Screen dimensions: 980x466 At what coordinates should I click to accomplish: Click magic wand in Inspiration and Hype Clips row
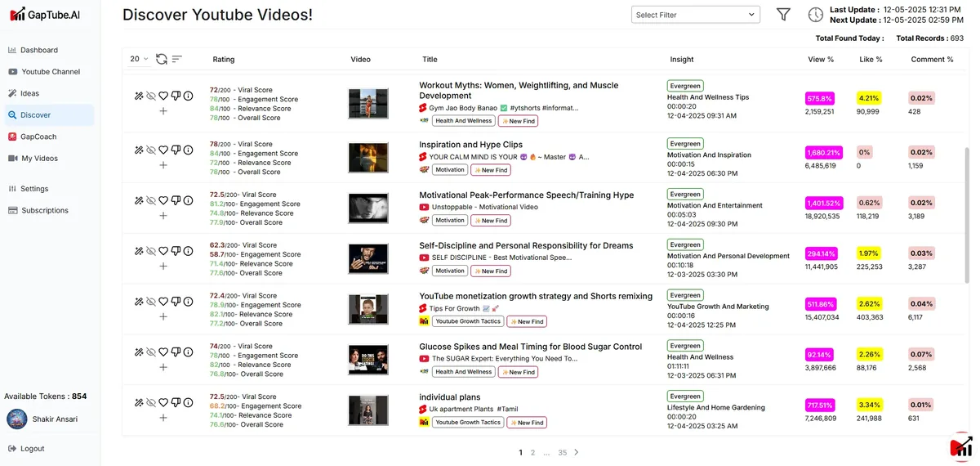pos(139,150)
